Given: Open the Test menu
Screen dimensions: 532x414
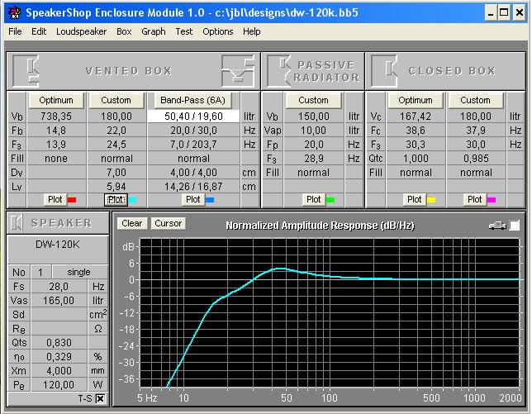Looking at the screenshot, I should pyautogui.click(x=184, y=31).
